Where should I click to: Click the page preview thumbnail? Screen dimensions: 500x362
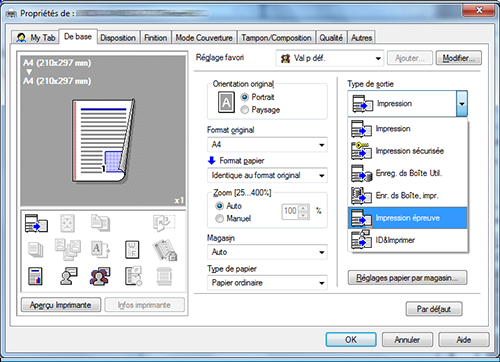[x=104, y=140]
